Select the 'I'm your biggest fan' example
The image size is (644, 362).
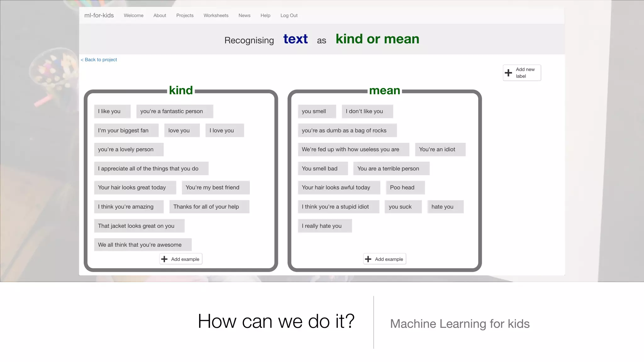click(x=126, y=130)
